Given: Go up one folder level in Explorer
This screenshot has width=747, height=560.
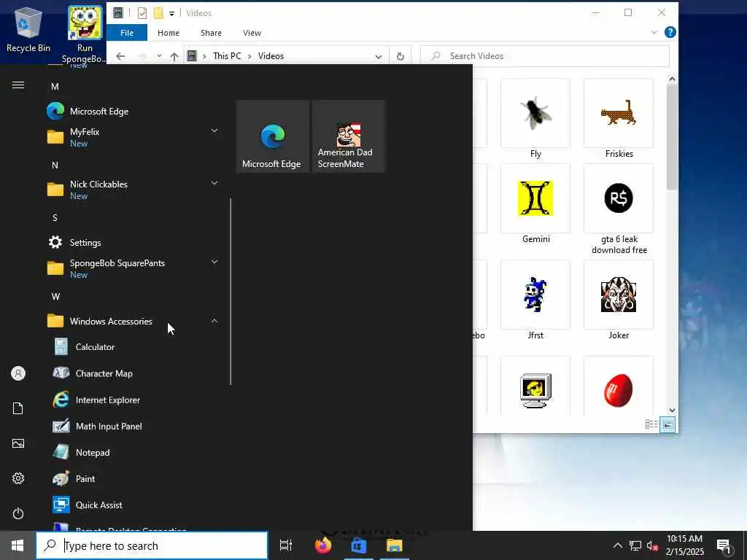Looking at the screenshot, I should click(174, 56).
